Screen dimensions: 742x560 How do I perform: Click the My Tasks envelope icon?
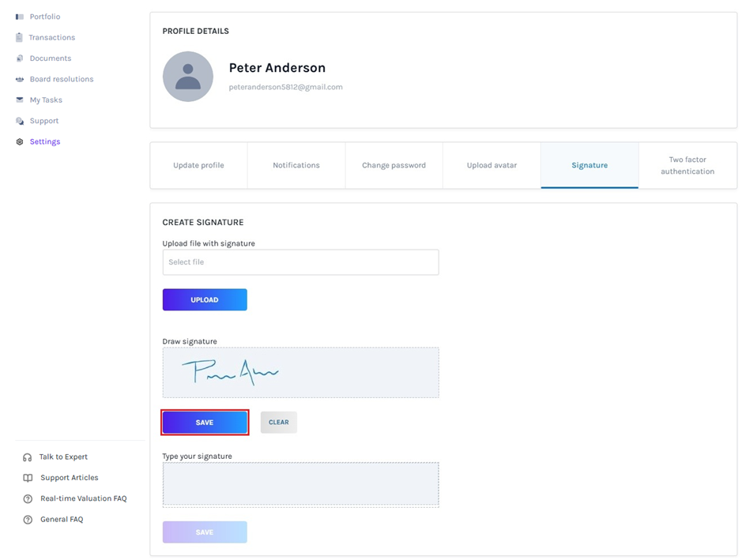click(20, 100)
